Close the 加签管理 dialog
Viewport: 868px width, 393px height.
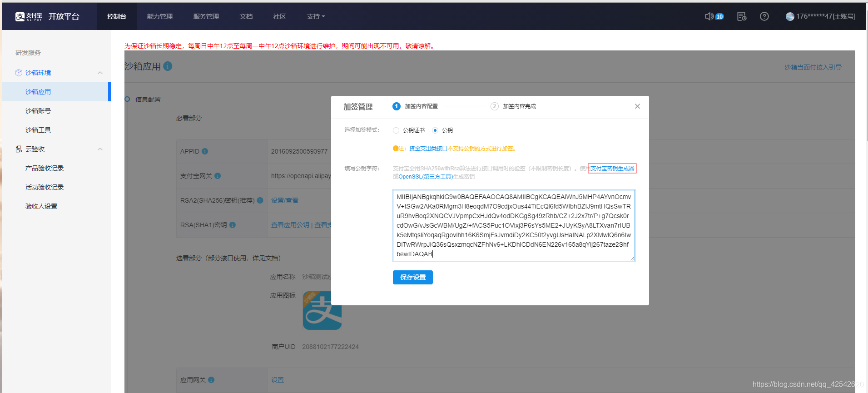pos(637,106)
